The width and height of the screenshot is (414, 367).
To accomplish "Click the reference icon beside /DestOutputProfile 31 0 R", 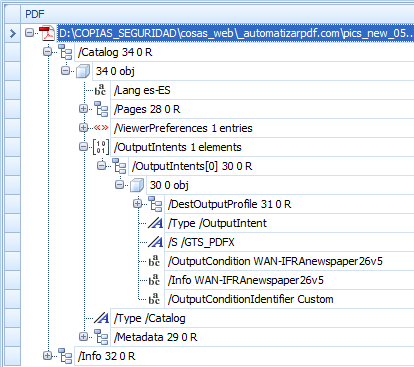I will coord(155,204).
